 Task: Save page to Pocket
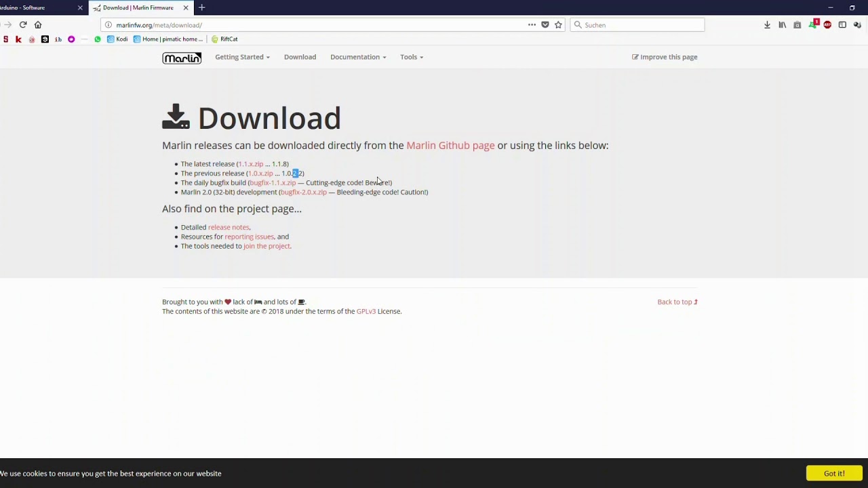click(x=545, y=25)
